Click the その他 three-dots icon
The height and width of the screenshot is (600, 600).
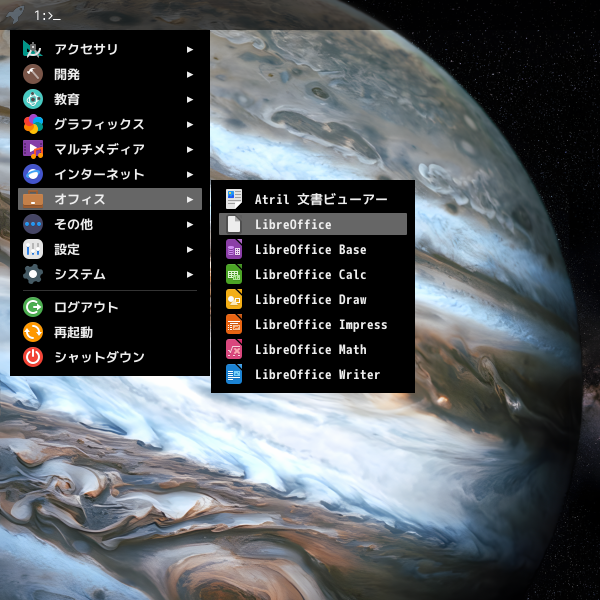coord(33,224)
